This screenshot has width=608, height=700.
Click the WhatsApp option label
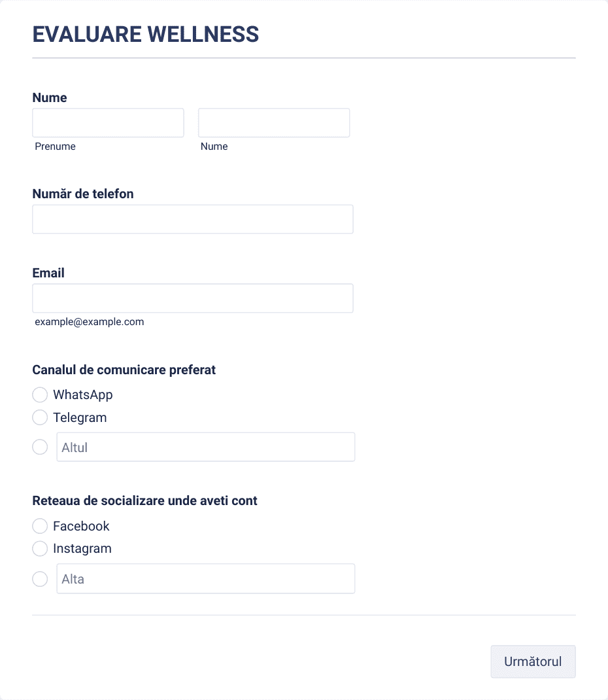coord(83,395)
